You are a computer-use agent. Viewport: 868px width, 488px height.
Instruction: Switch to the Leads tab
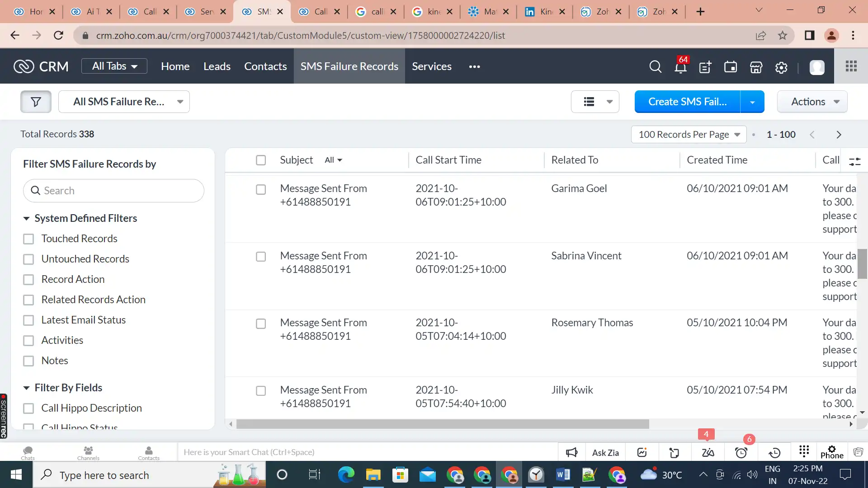pyautogui.click(x=217, y=66)
